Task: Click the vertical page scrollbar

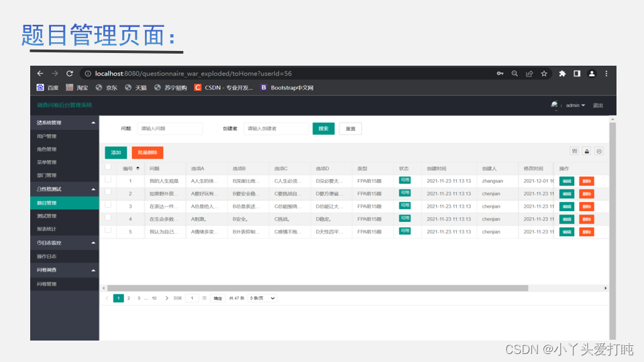Action: tap(612, 231)
